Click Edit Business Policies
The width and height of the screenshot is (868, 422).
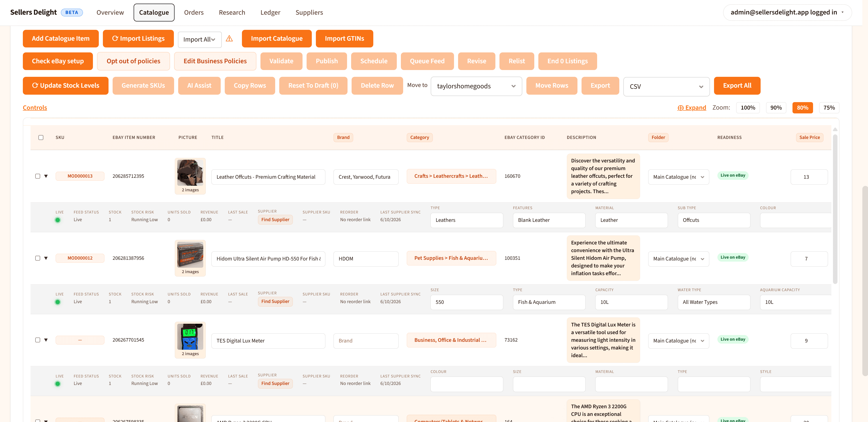(215, 61)
